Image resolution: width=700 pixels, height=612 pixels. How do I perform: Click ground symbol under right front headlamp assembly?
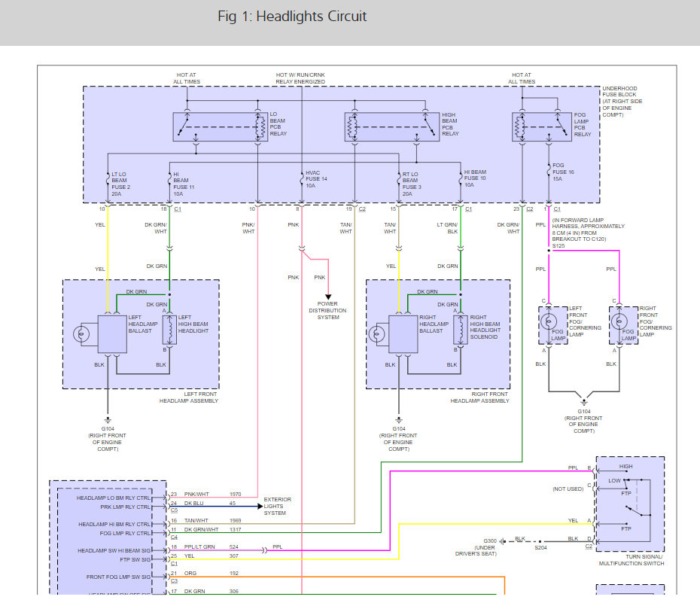(x=399, y=421)
